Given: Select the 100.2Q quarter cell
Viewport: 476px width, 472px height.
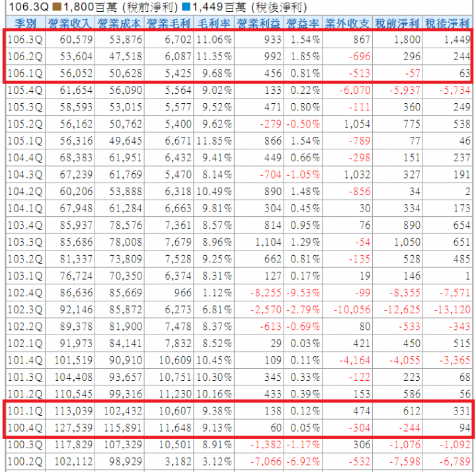Looking at the screenshot, I should coord(26,461).
